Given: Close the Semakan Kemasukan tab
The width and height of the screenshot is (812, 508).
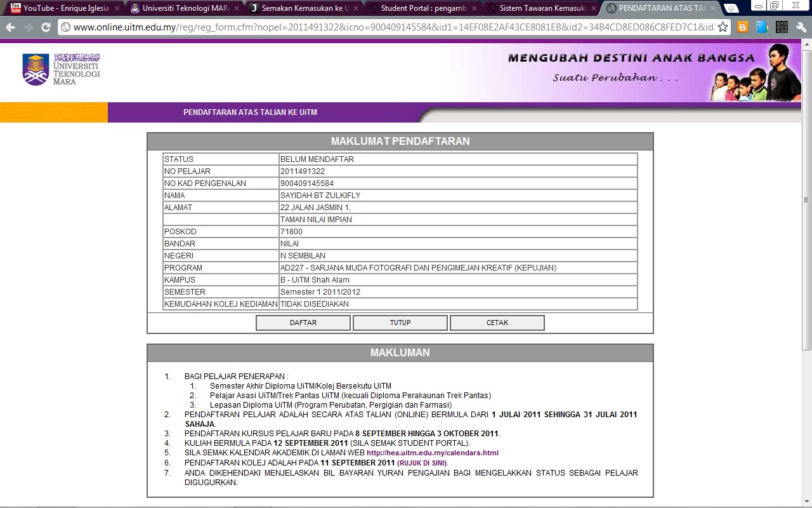Looking at the screenshot, I should click(x=355, y=8).
